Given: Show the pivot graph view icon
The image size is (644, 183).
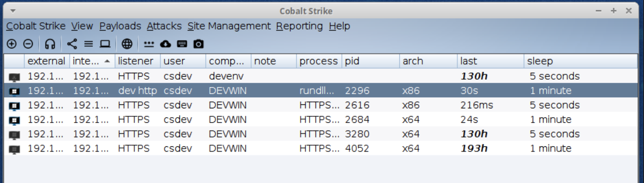Looking at the screenshot, I should point(72,44).
